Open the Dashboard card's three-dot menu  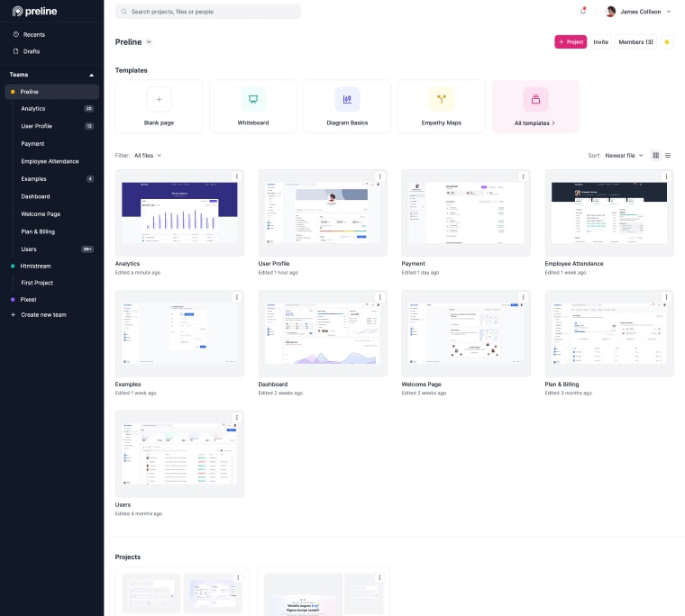[x=380, y=297]
